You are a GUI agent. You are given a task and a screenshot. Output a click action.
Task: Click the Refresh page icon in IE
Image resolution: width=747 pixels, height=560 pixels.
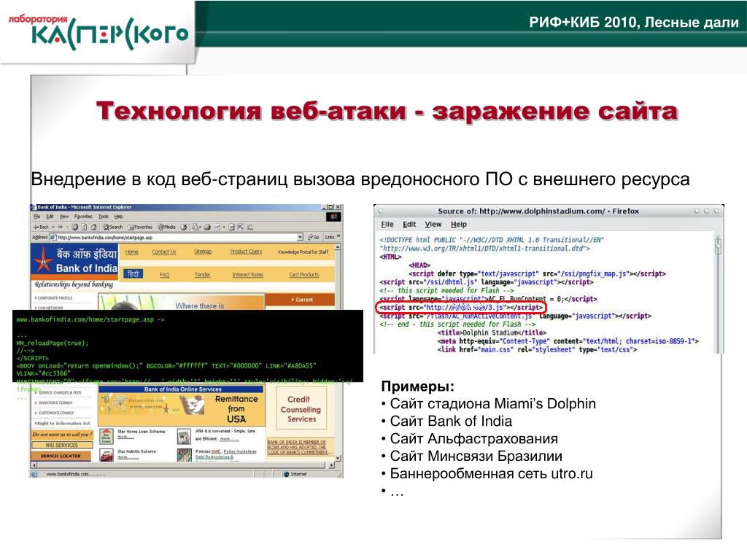coord(85,227)
